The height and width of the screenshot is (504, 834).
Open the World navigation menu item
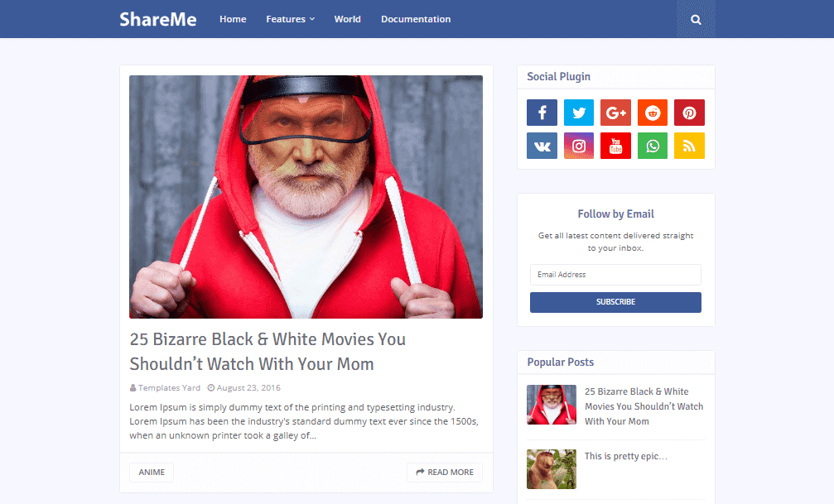[347, 18]
